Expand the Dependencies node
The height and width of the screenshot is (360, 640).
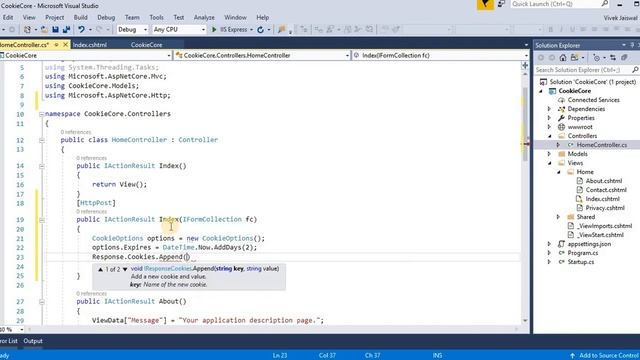(x=549, y=109)
